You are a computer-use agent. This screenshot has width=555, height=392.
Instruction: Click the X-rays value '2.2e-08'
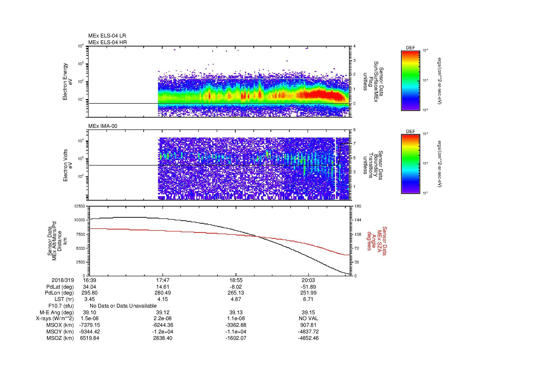pyautogui.click(x=163, y=319)
